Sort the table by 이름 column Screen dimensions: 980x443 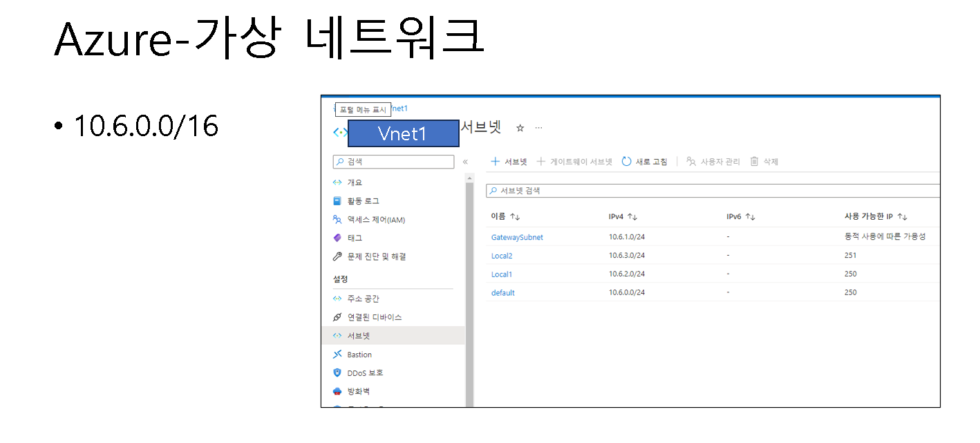click(x=505, y=216)
